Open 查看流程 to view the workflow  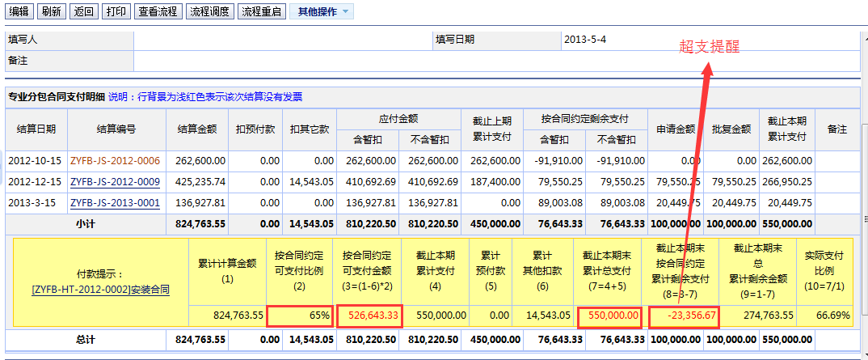pyautogui.click(x=158, y=11)
